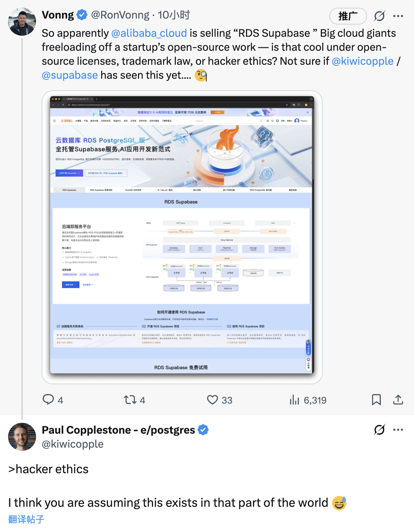Open the @supabase mention link

coord(70,75)
